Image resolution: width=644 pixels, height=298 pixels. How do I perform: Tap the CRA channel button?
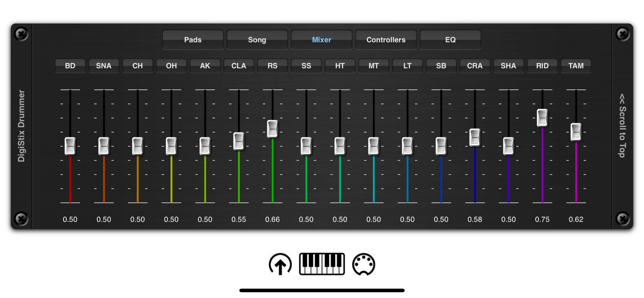click(475, 66)
